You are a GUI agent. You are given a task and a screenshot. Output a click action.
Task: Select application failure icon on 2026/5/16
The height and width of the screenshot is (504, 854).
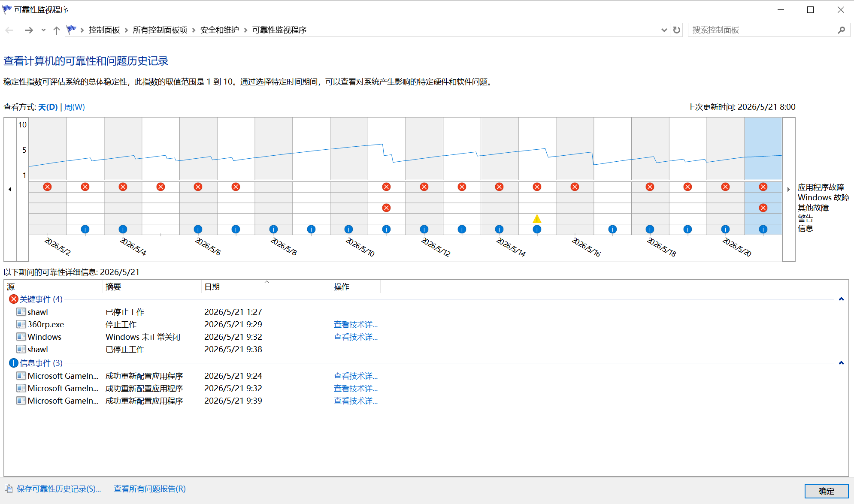click(x=575, y=187)
